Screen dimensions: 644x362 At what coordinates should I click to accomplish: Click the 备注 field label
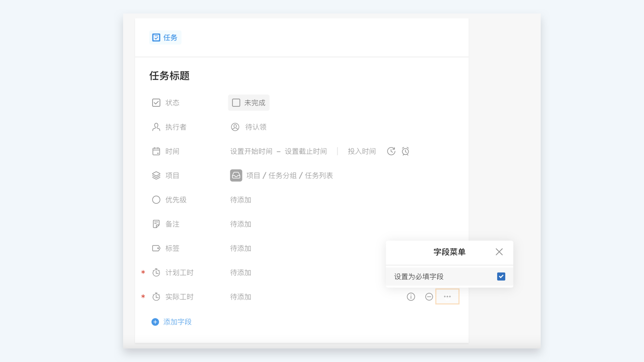172,224
